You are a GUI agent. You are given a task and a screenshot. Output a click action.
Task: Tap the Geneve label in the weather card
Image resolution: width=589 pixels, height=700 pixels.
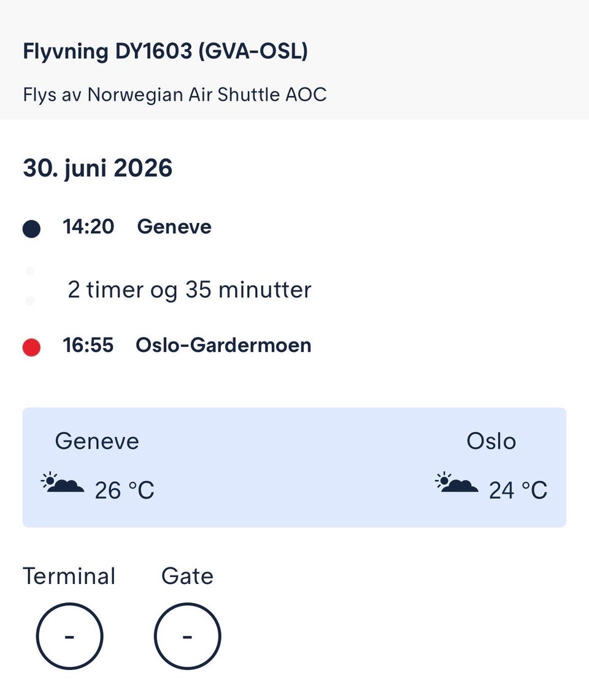tap(97, 441)
